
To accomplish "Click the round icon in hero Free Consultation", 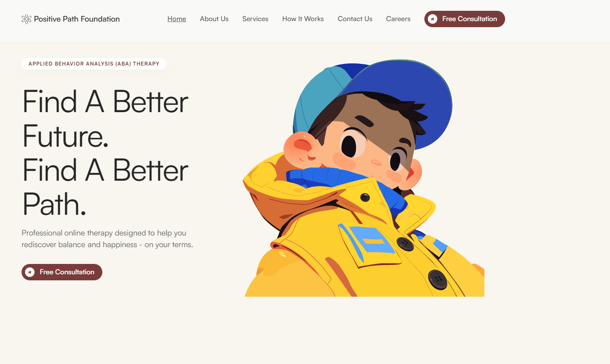I will click(30, 272).
